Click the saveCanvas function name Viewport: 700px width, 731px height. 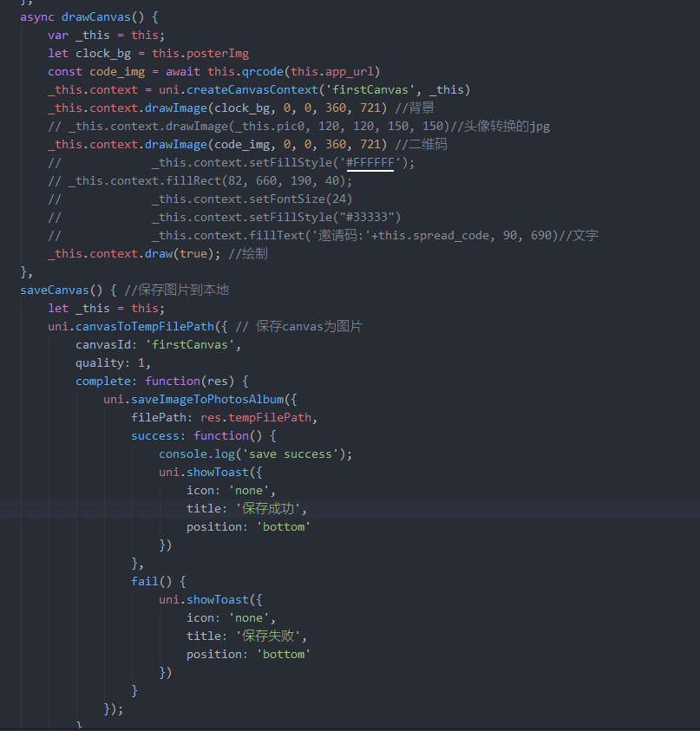tap(55, 290)
